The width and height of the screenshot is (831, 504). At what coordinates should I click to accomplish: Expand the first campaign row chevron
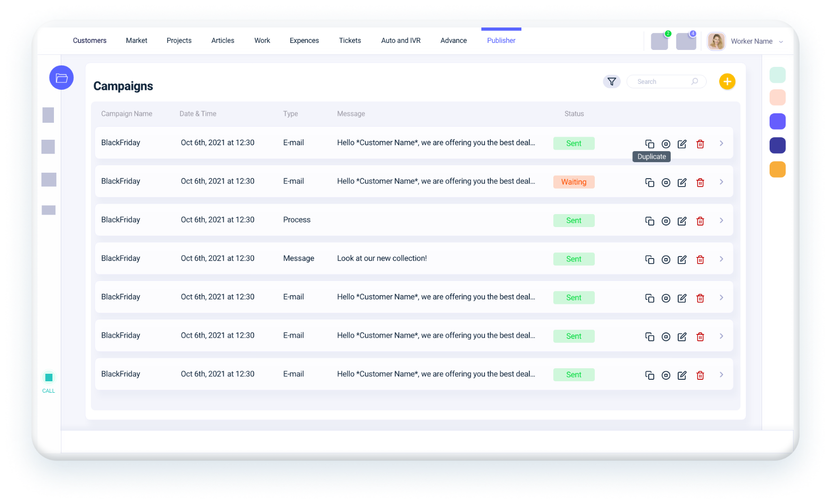(721, 143)
